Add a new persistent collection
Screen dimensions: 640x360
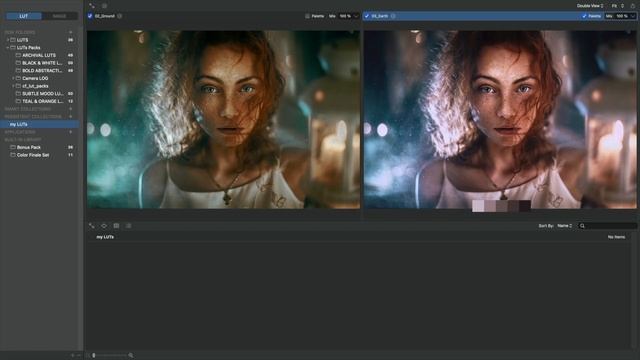click(71, 117)
